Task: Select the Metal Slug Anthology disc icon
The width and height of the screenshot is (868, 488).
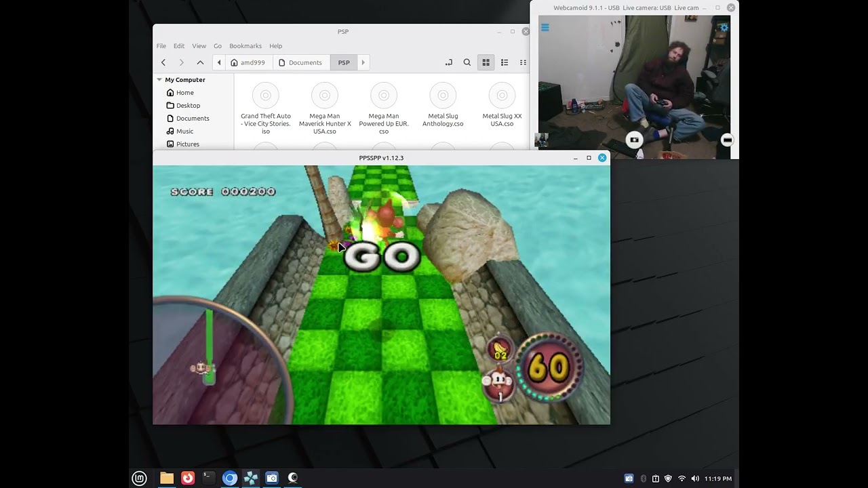Action: pyautogui.click(x=443, y=95)
